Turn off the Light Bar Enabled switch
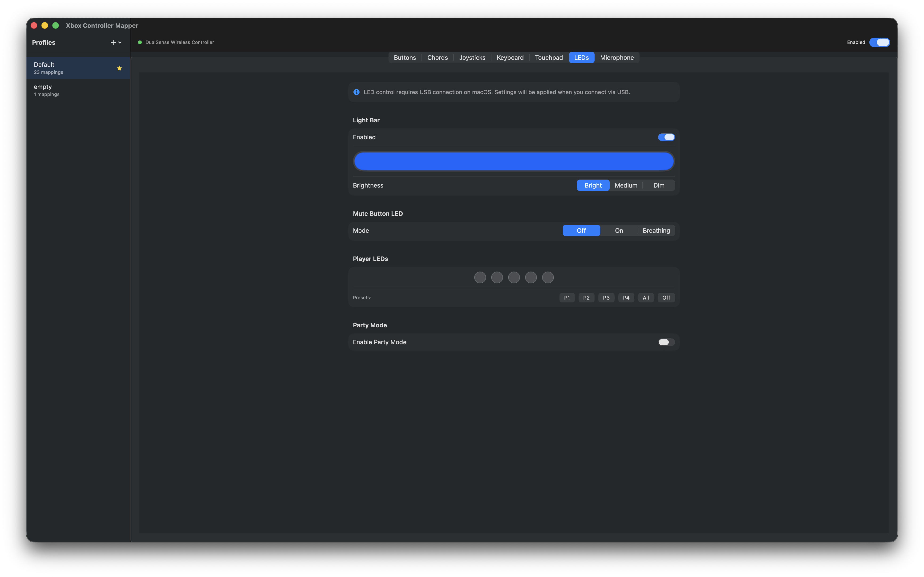The height and width of the screenshot is (577, 924). coord(666,137)
